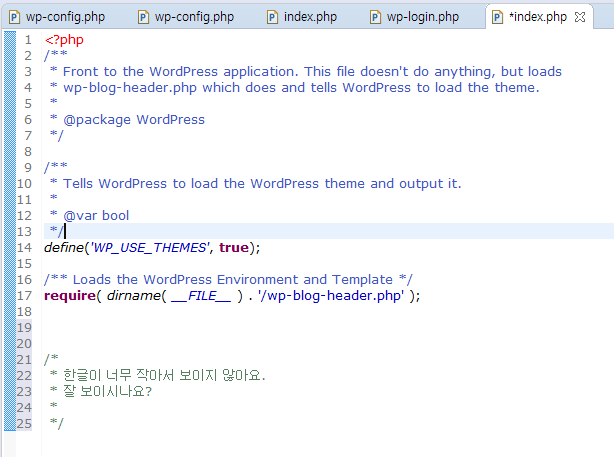614x457 pixels.
Task: Click the /** opener on line 9
Action: pos(56,168)
